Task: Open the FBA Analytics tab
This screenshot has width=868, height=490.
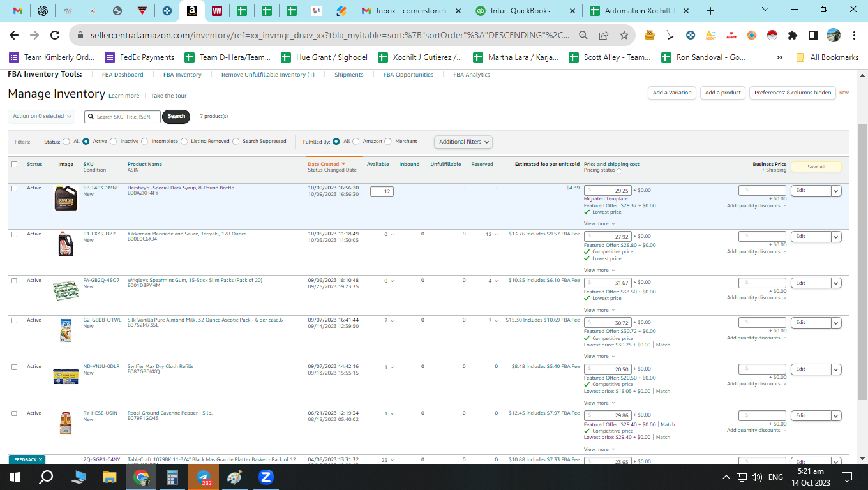Action: point(472,75)
